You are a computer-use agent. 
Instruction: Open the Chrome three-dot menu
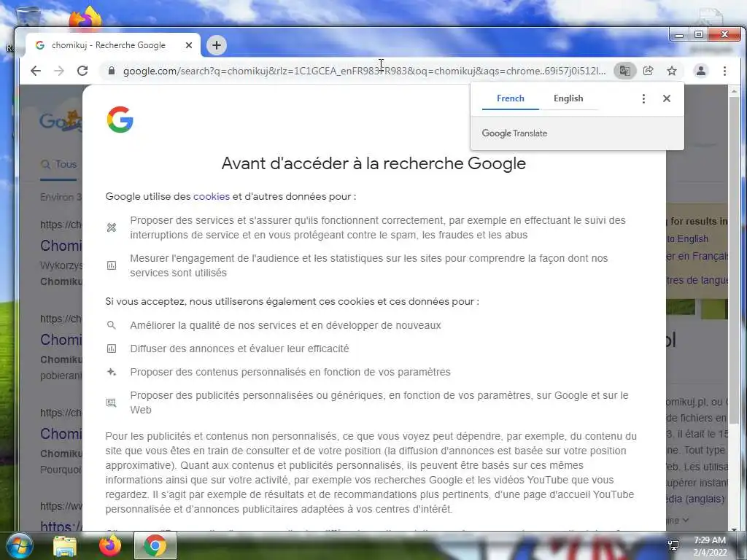tap(724, 71)
